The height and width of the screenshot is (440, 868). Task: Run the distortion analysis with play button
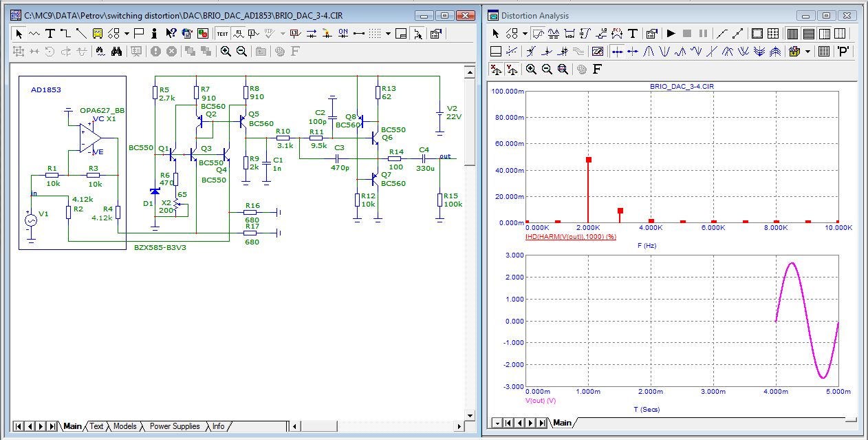pyautogui.click(x=671, y=33)
